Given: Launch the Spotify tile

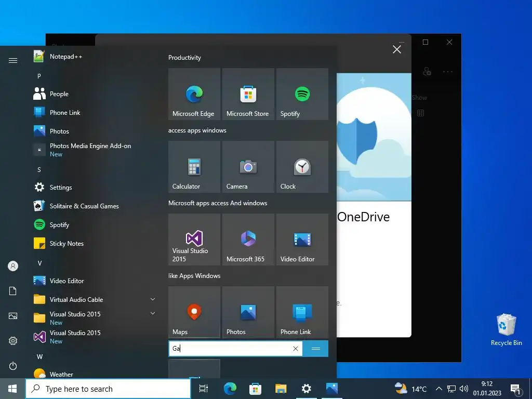Looking at the screenshot, I should pos(302,94).
